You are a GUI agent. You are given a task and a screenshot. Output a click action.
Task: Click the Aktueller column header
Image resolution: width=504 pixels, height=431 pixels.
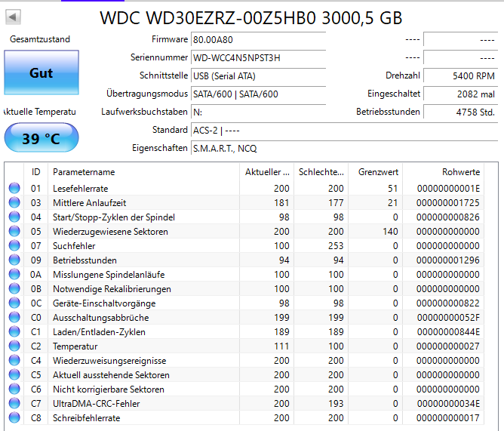pyautogui.click(x=267, y=172)
